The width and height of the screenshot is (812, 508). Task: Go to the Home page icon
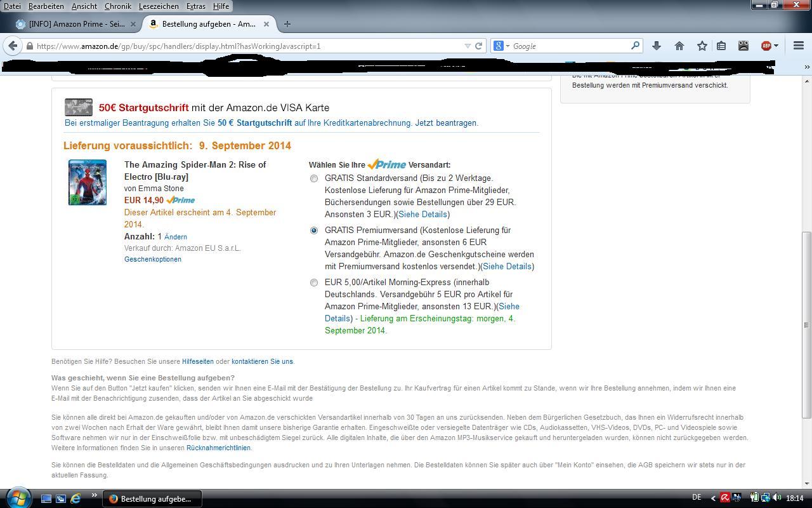[679, 46]
